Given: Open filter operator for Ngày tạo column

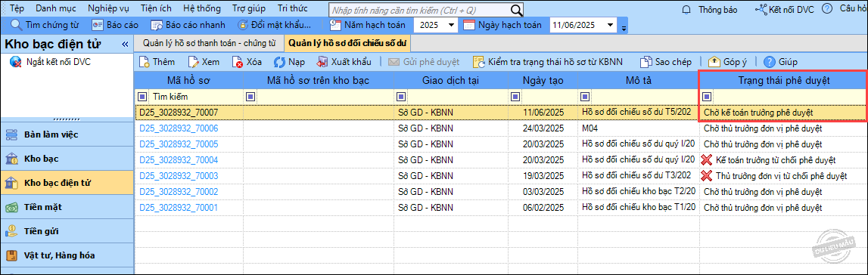Looking at the screenshot, I should point(515,97).
